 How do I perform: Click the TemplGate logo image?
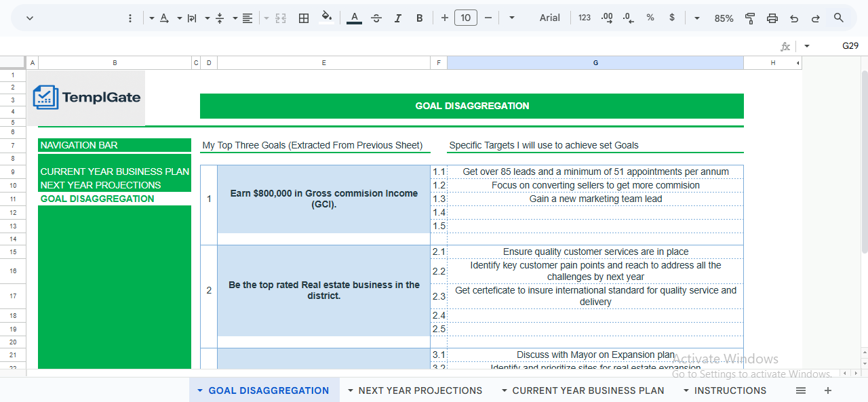coord(86,98)
